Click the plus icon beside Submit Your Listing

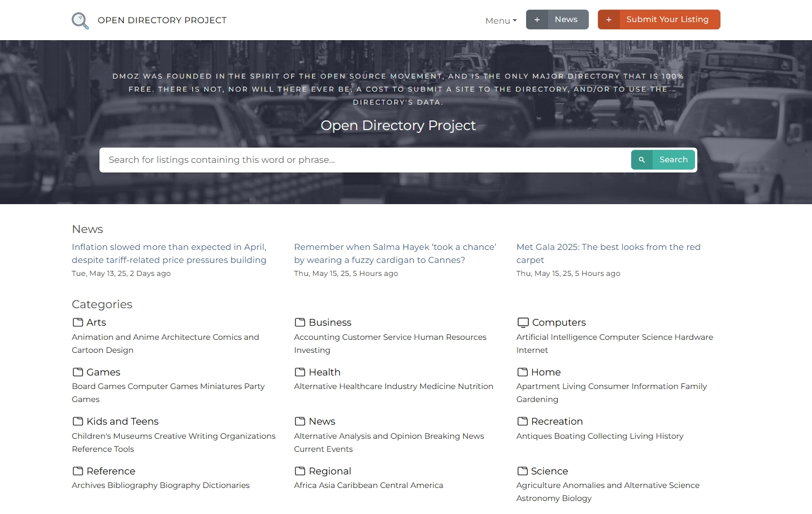pos(609,19)
